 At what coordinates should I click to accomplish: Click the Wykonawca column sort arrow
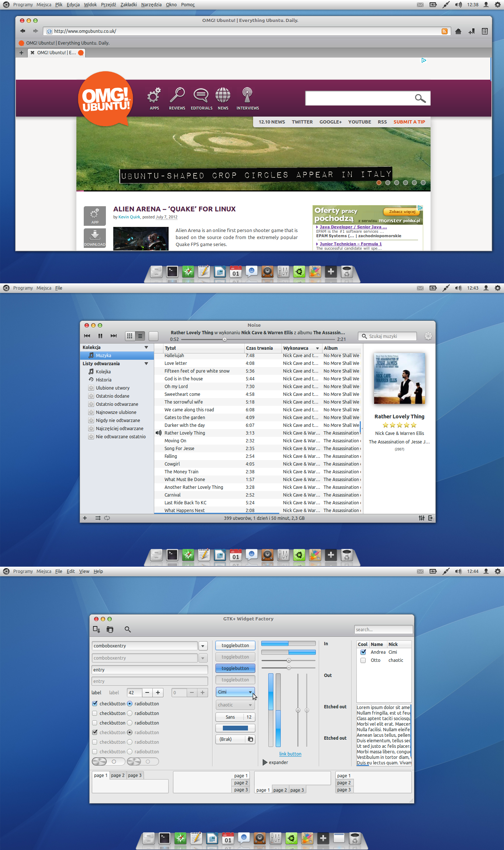[317, 348]
